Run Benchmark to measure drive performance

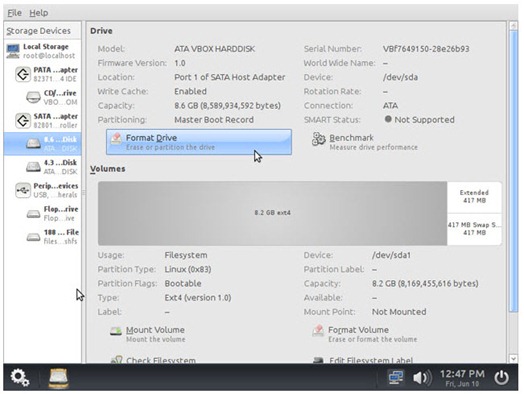coord(373,142)
